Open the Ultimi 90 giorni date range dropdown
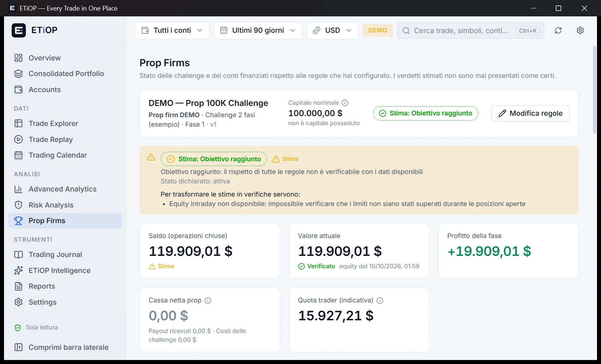The height and width of the screenshot is (364, 601). (x=258, y=31)
